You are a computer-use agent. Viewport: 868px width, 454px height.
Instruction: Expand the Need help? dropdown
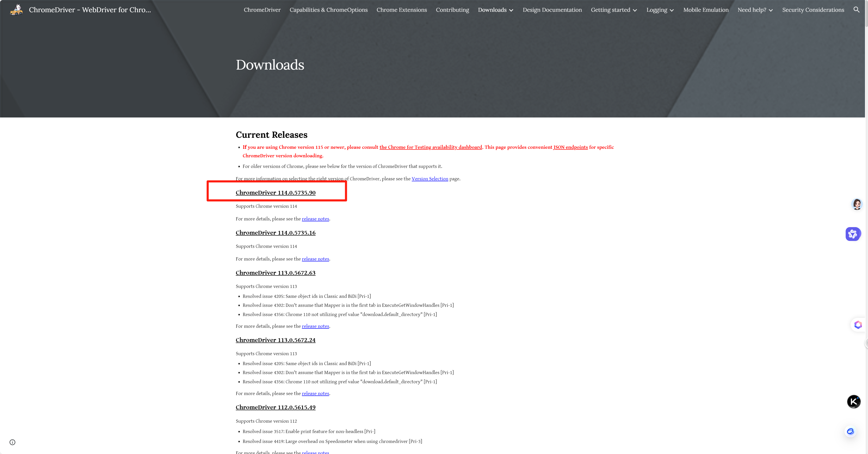[771, 10]
